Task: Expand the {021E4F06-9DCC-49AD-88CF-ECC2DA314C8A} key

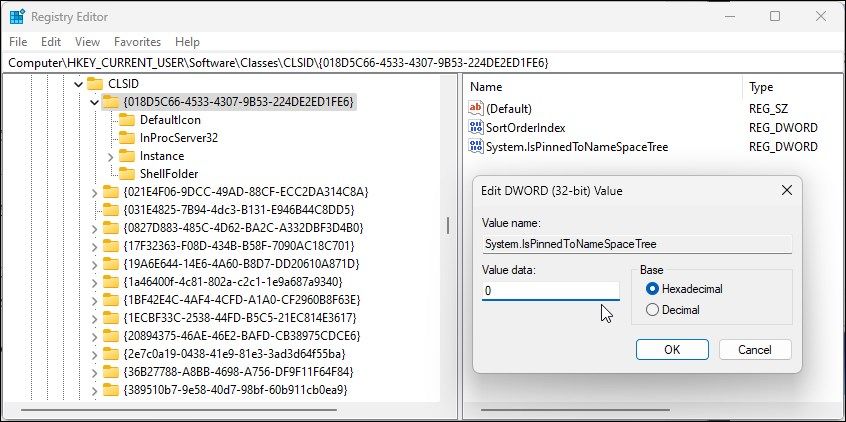Action: (95, 192)
